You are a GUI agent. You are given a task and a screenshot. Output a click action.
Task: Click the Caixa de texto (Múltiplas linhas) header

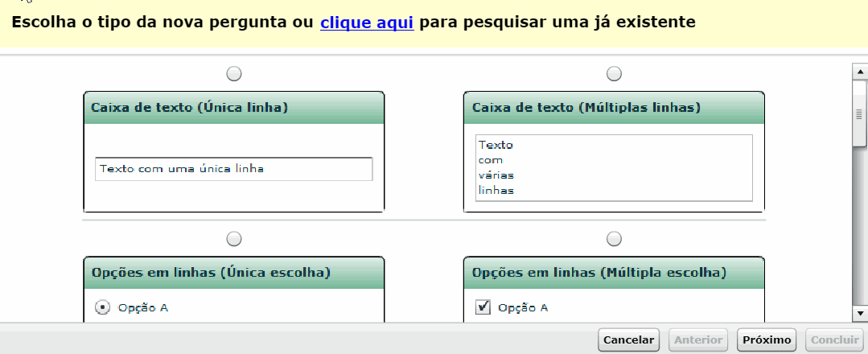(x=614, y=108)
